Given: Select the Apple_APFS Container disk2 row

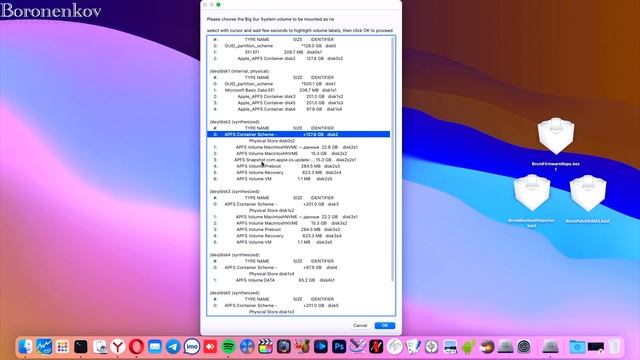Looking at the screenshot, I should coord(298,58).
